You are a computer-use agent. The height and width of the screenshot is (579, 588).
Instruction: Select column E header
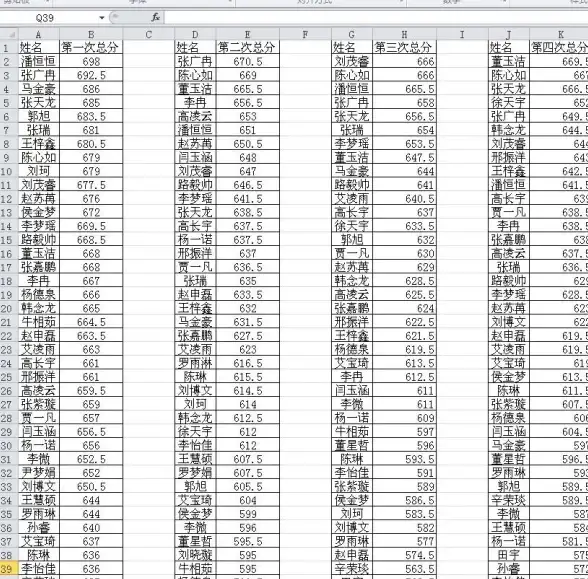coord(248,34)
